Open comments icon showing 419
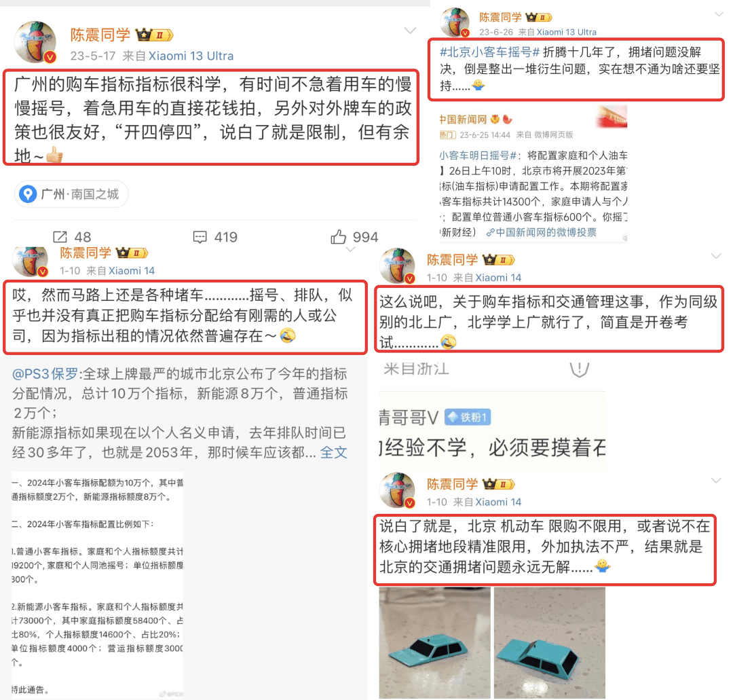 tap(200, 237)
